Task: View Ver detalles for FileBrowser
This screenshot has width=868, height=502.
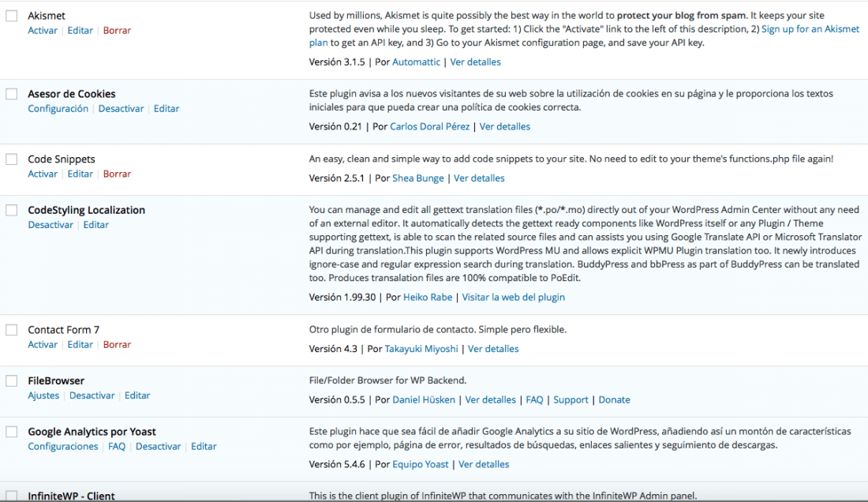Action: [491, 399]
